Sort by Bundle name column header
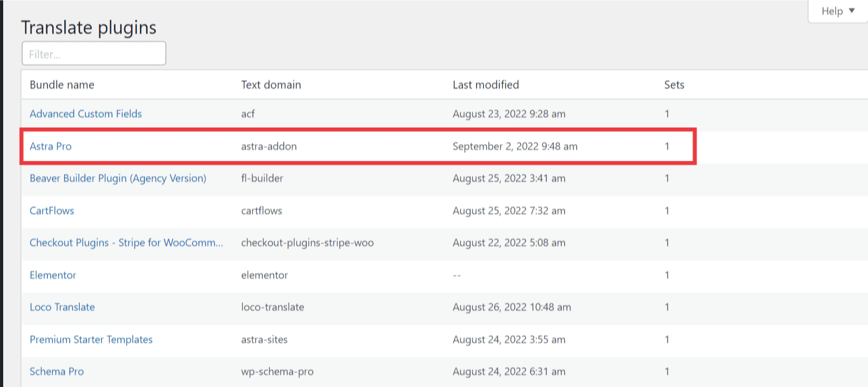Screen dimensions: 868x387 62,85
